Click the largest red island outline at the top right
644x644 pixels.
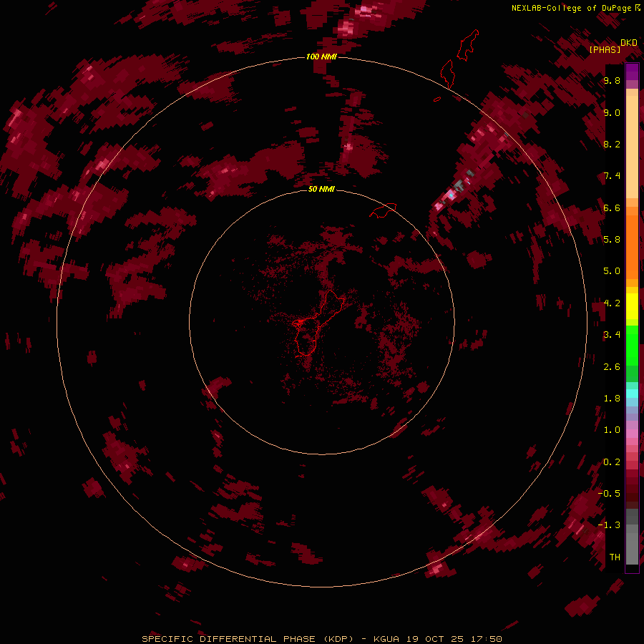tap(468, 45)
